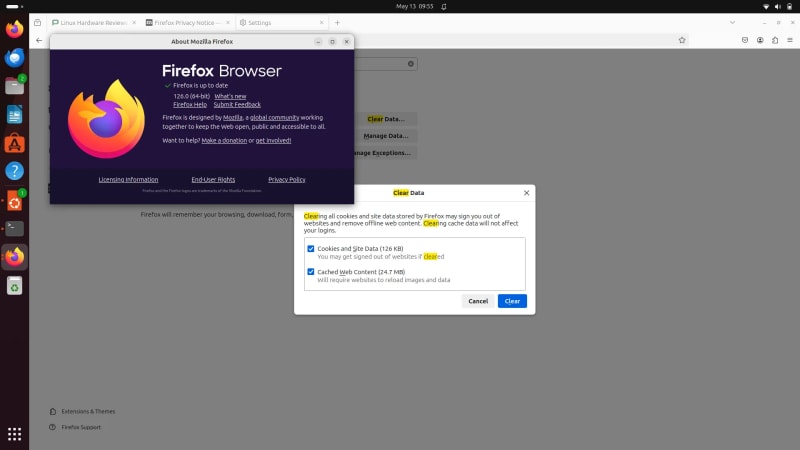This screenshot has width=800, height=450.
Task: Launch Ubuntu Software from the dock
Action: [x=14, y=144]
